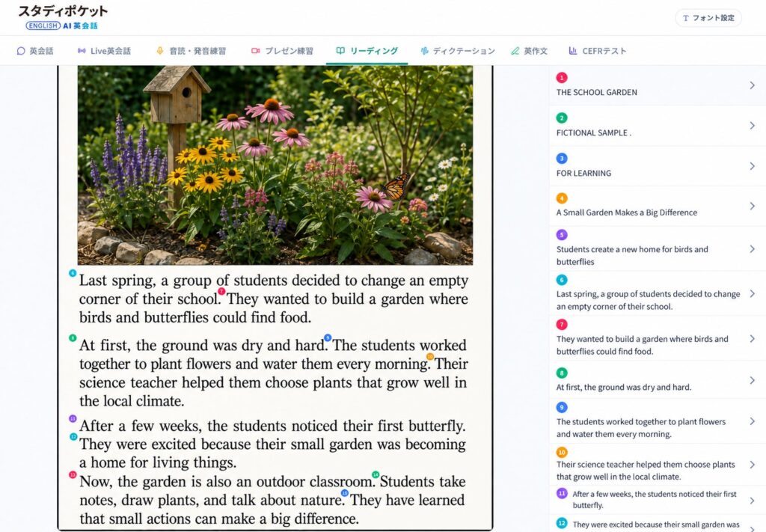
Task: Click marker 11 before 'After a few weeks'
Action: (73, 419)
